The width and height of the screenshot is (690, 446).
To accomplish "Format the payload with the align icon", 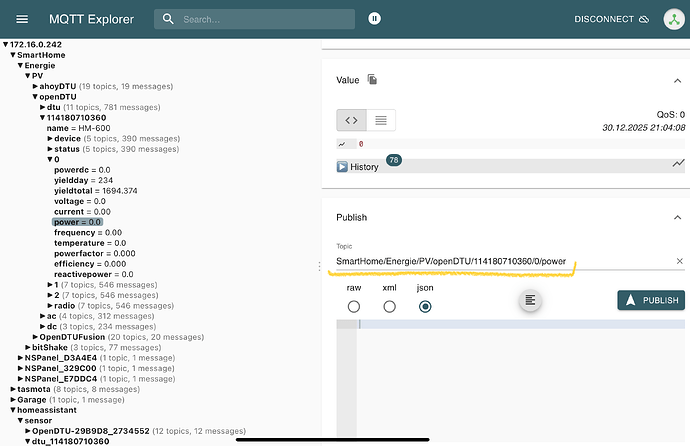I will click(530, 300).
